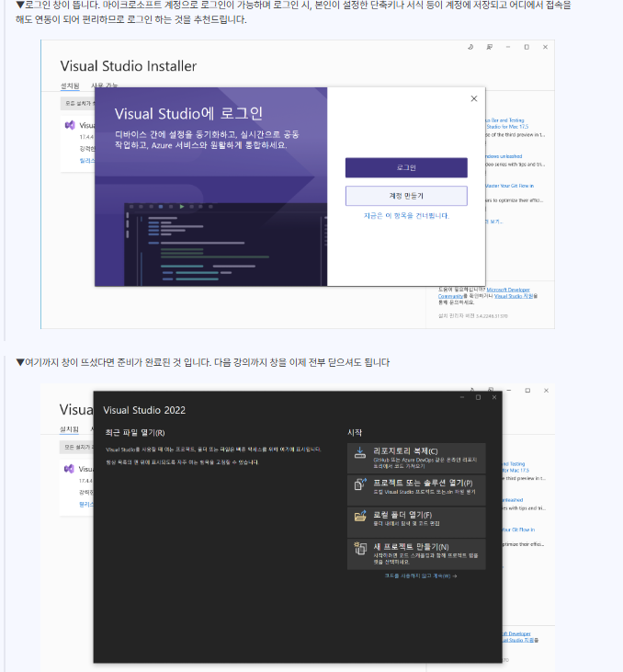The height and width of the screenshot is (672, 623).
Task: Click the 로컬 폴더 열기(F) option
Action: (x=416, y=522)
